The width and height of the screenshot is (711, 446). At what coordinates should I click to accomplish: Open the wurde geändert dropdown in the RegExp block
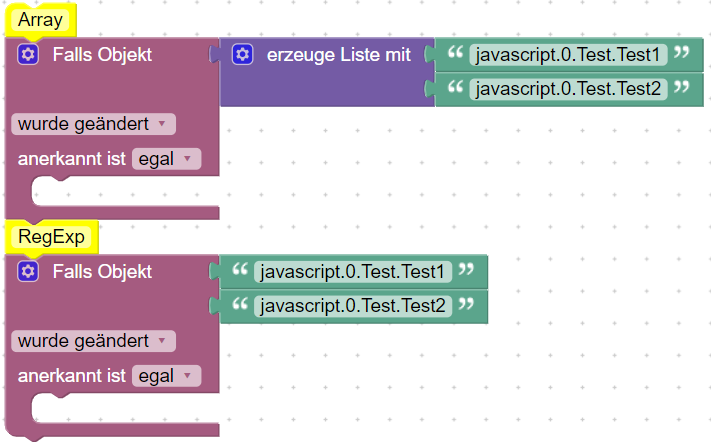point(93,340)
